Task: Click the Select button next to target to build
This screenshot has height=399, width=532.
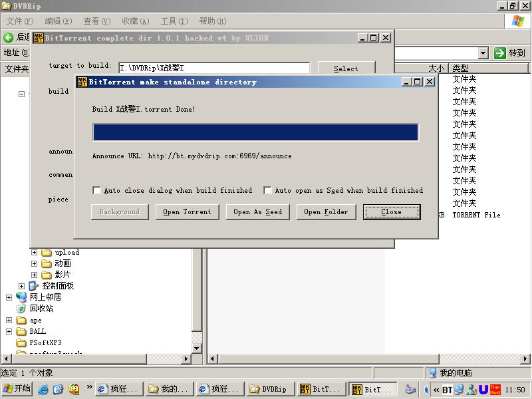Action: click(x=346, y=68)
